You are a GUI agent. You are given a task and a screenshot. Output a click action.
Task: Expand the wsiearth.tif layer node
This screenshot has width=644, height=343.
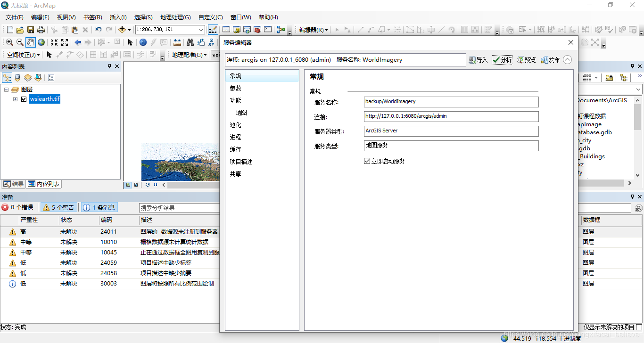click(x=15, y=99)
